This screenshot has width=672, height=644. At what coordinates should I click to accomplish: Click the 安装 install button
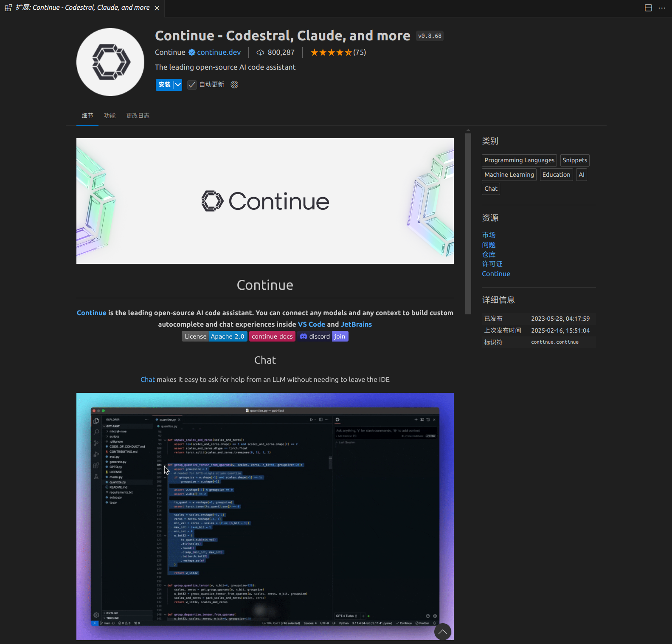coord(164,85)
